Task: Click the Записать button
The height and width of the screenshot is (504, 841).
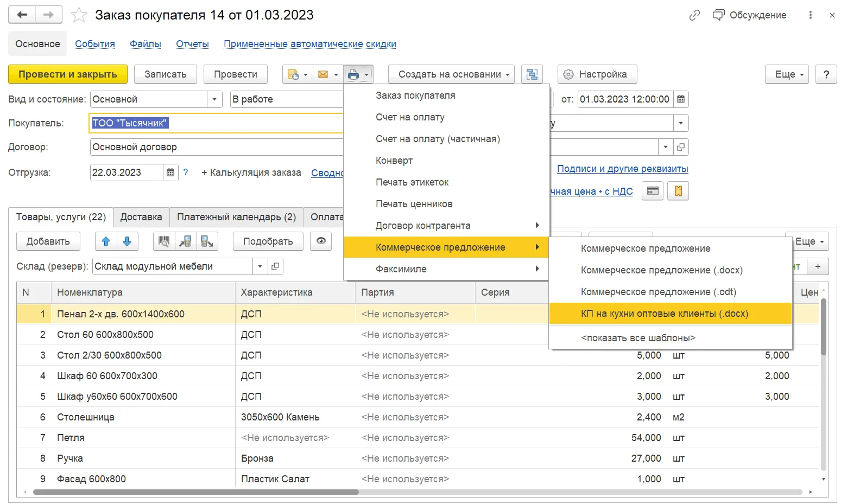Action: pos(166,74)
